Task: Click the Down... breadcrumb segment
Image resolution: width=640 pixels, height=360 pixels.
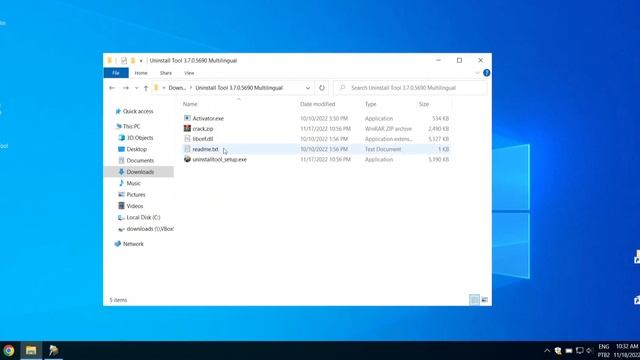Action: [x=177, y=88]
